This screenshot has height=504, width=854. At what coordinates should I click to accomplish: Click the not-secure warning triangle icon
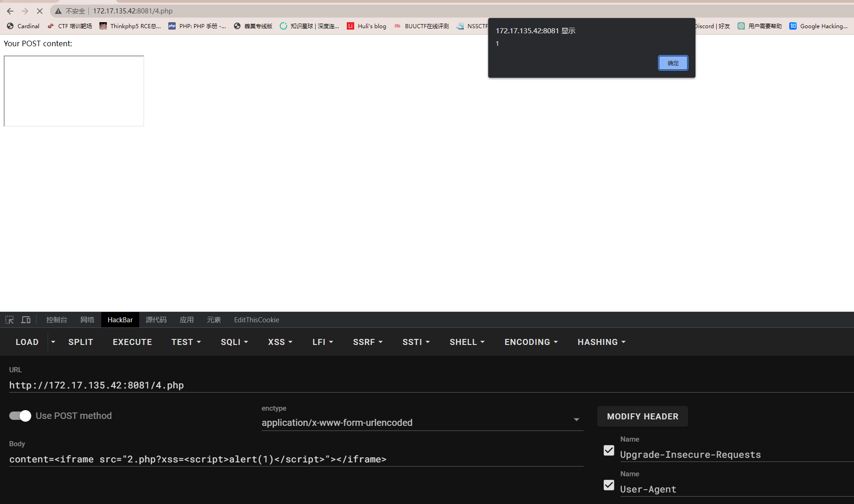click(58, 11)
